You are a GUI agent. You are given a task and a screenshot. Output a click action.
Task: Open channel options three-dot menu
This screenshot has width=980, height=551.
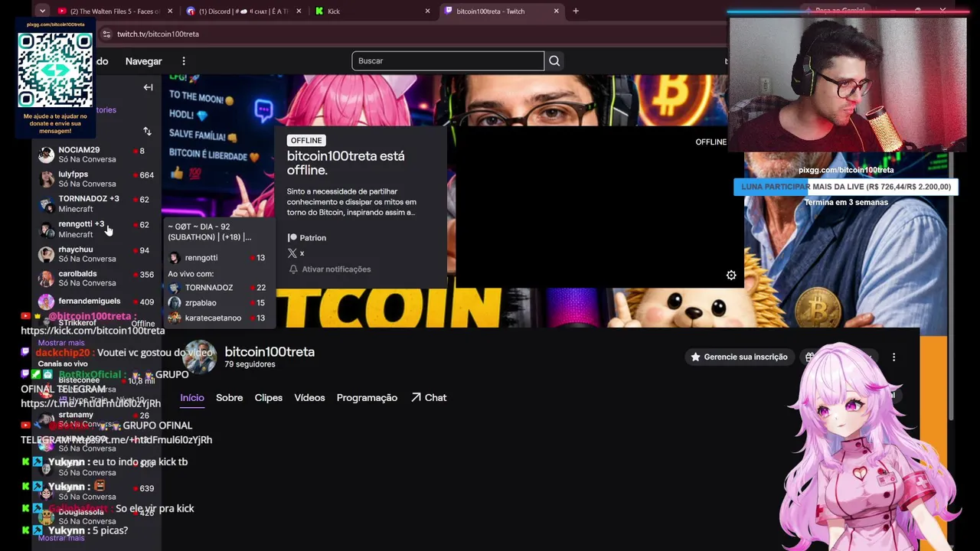click(x=893, y=357)
